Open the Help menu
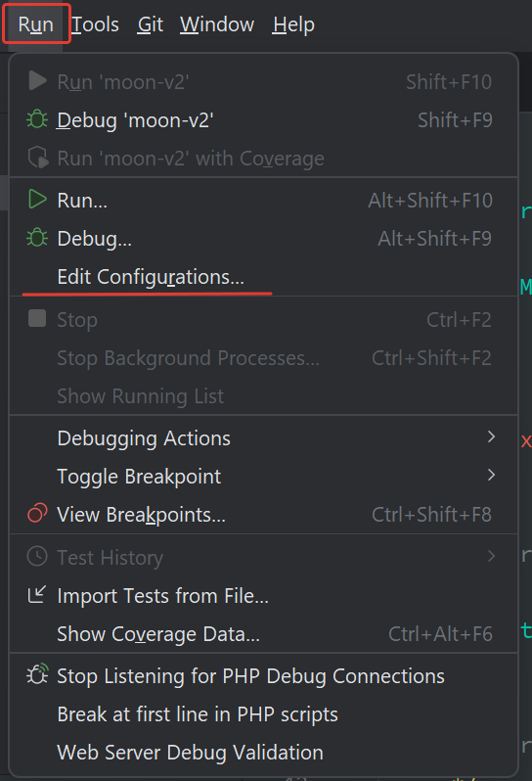 [x=293, y=24]
